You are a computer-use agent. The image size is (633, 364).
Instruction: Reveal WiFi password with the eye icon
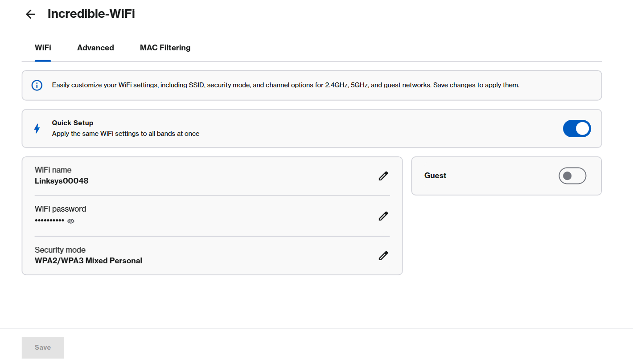(x=70, y=221)
